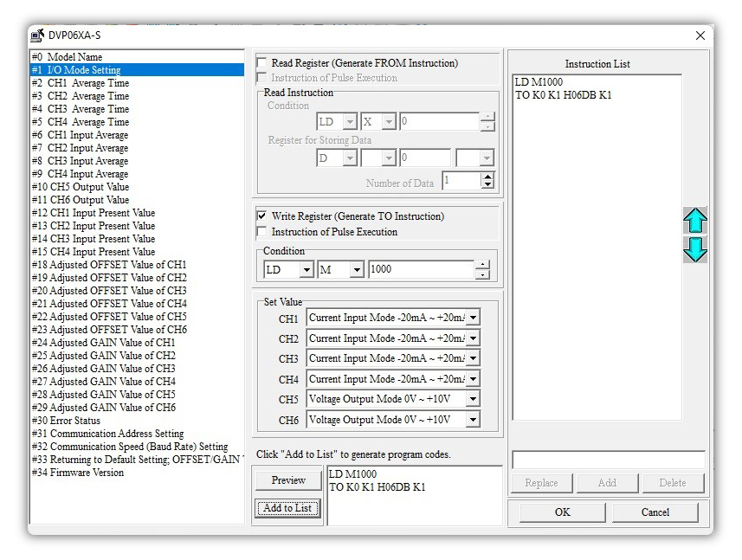Screen dimensions: 742x560
Task: Click the instruction edit field above Replace
Action: click(x=608, y=460)
